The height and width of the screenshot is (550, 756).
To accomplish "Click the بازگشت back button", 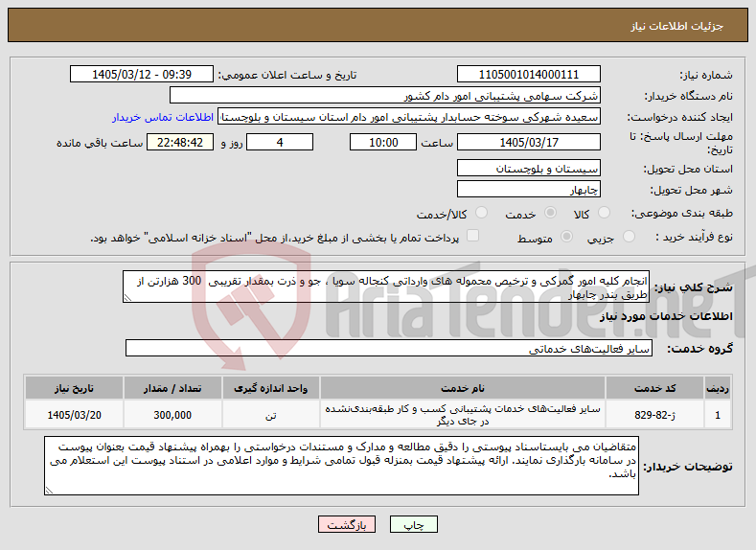I will click(347, 524).
